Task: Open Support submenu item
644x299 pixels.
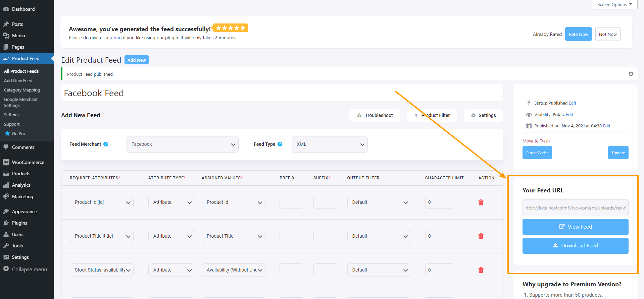Action: [12, 124]
